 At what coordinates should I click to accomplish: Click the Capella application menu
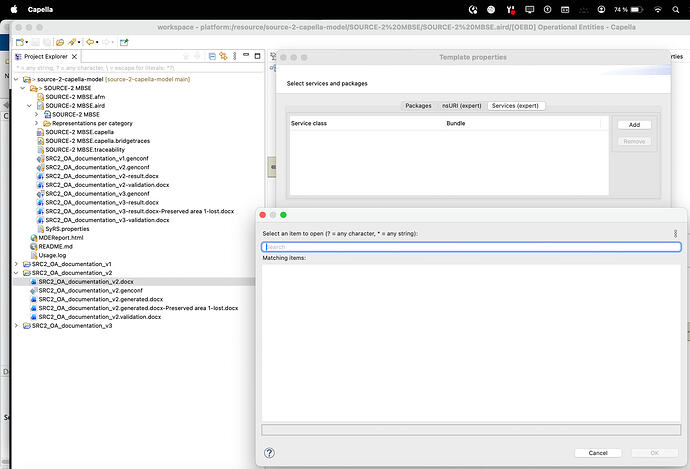(x=40, y=9)
